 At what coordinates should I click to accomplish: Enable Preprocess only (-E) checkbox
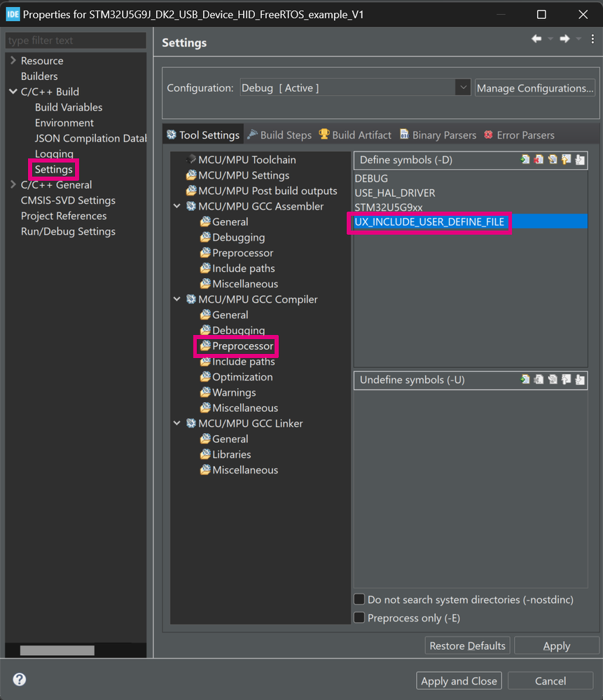[x=359, y=617]
